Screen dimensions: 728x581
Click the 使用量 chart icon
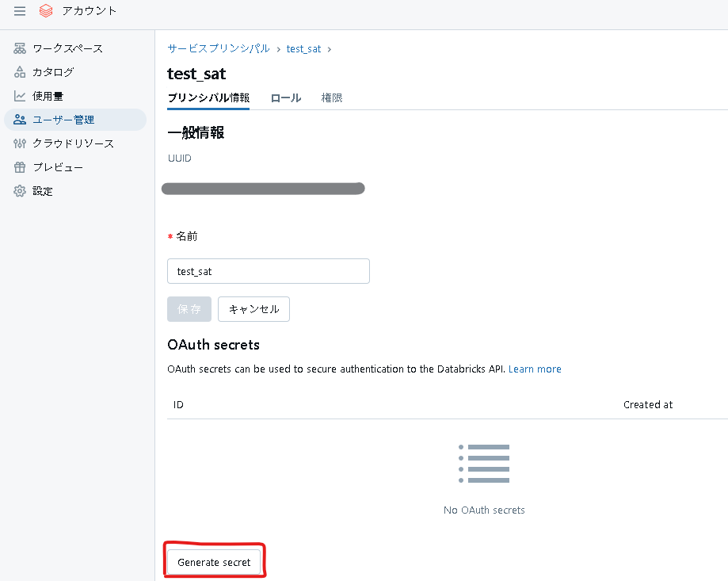point(20,96)
